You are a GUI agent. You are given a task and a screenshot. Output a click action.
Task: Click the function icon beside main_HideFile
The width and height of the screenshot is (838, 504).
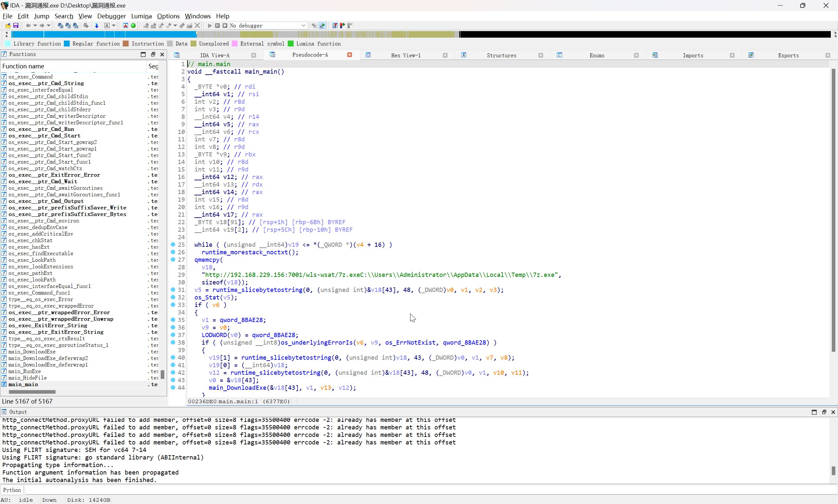(4, 378)
